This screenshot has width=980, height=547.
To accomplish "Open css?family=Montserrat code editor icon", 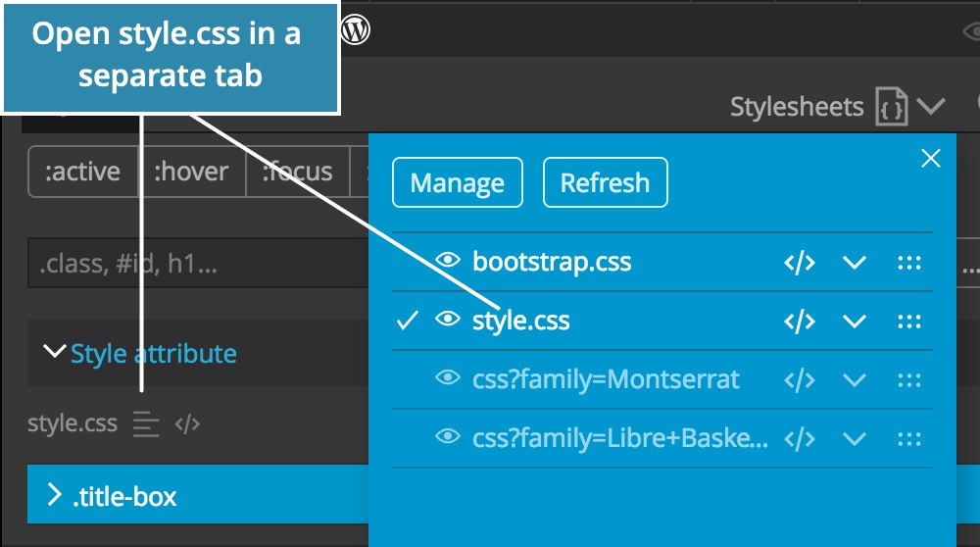I will pos(800,380).
